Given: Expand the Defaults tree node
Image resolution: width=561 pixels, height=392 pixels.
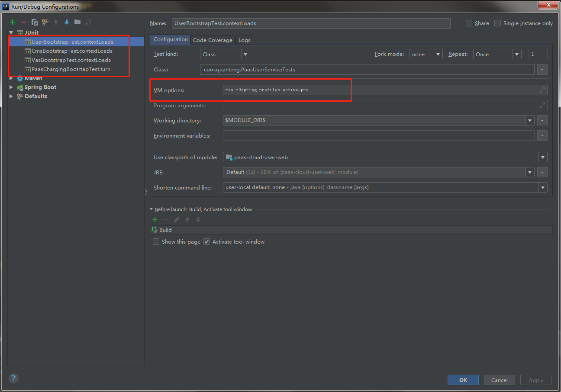Looking at the screenshot, I should click(x=11, y=96).
